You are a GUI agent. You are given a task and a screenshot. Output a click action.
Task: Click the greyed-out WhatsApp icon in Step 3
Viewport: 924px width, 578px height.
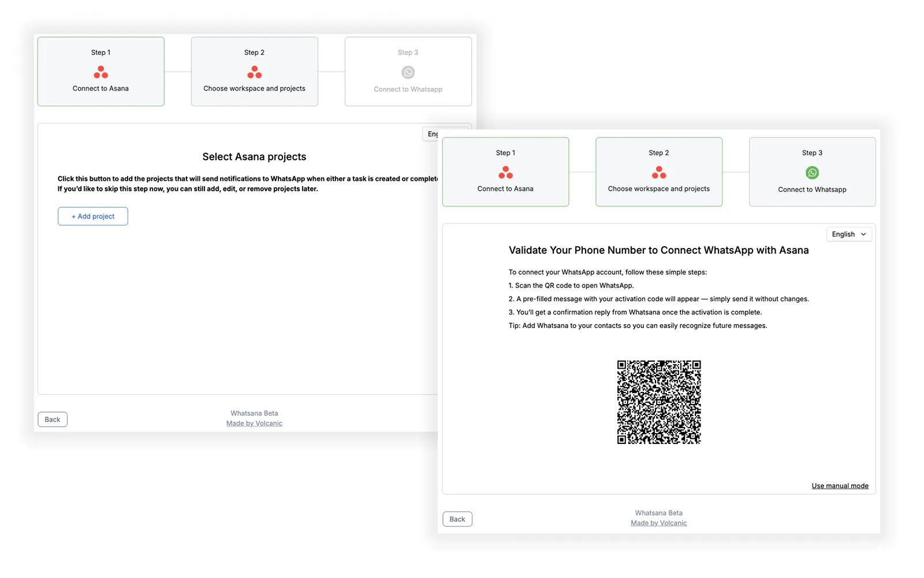pyautogui.click(x=408, y=72)
